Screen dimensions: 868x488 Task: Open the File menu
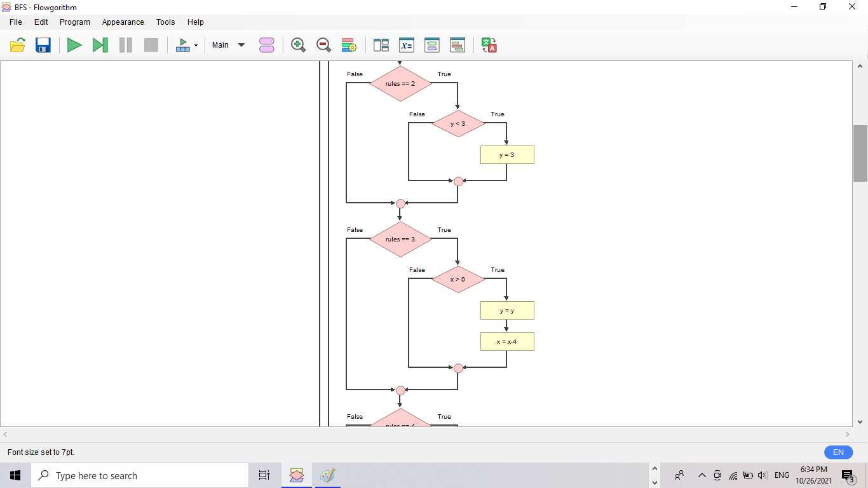click(x=16, y=22)
